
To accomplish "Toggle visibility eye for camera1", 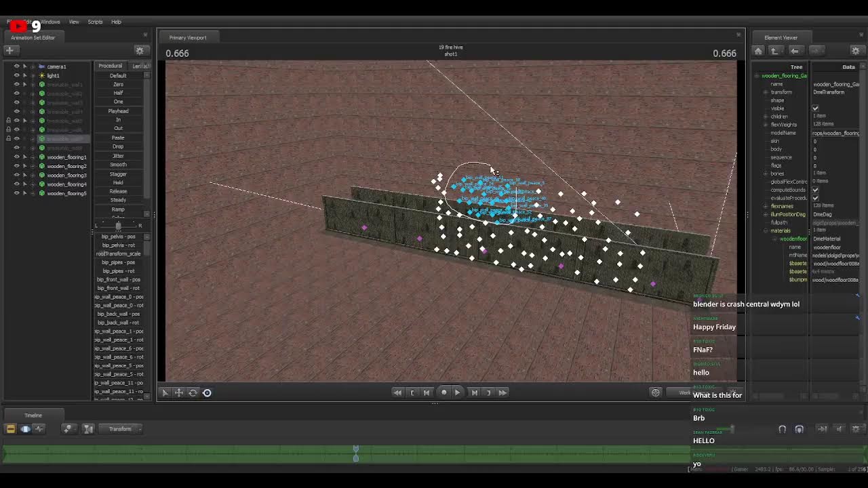I will click(17, 66).
